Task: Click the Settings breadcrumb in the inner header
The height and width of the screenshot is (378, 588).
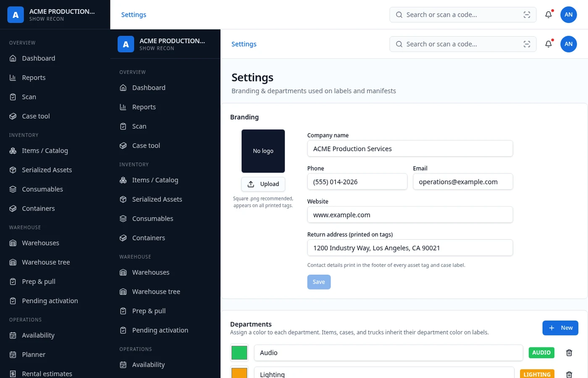Action: 244,44
